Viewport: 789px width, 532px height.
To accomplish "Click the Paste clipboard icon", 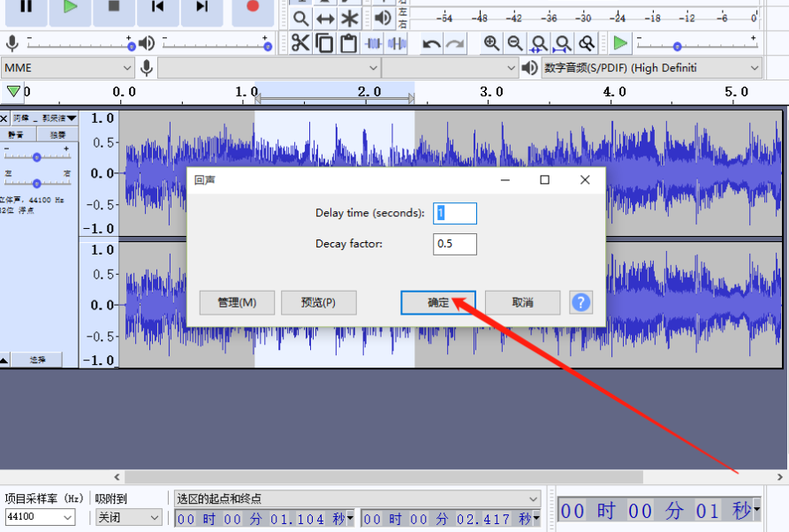I will point(348,43).
